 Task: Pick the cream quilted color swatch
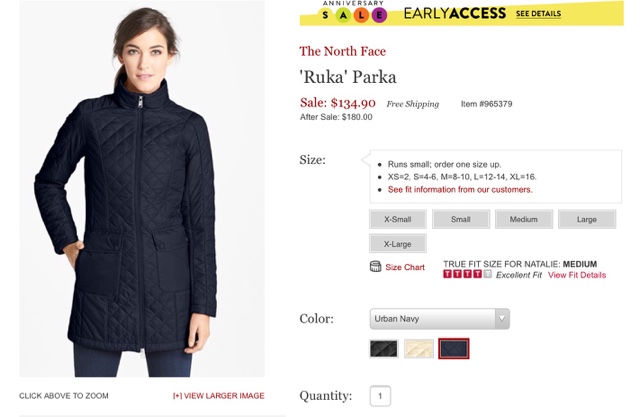point(419,349)
